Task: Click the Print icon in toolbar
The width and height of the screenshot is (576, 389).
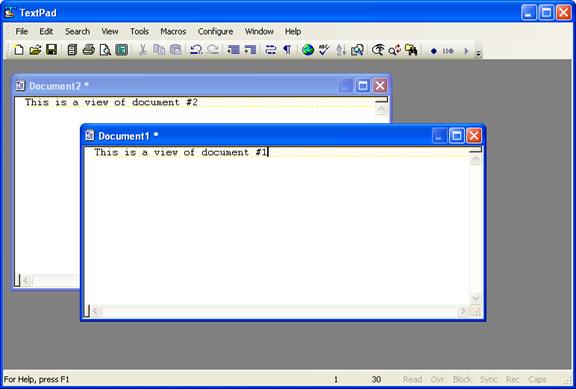Action: tap(89, 50)
